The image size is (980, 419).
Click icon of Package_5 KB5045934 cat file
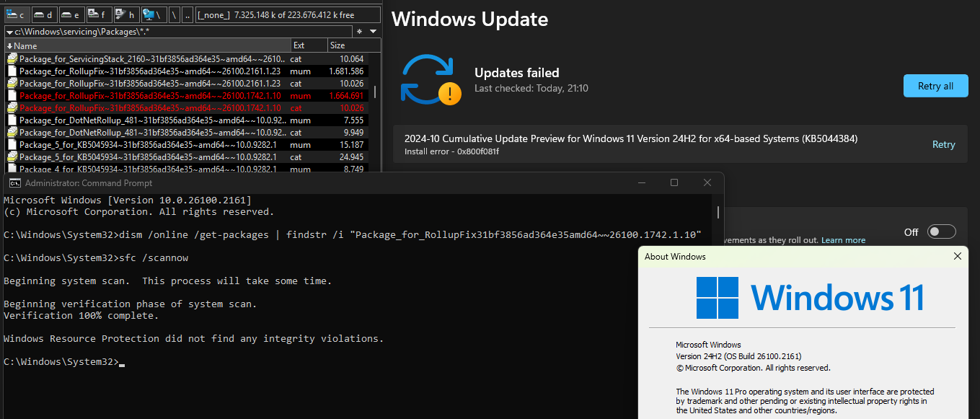[12, 156]
